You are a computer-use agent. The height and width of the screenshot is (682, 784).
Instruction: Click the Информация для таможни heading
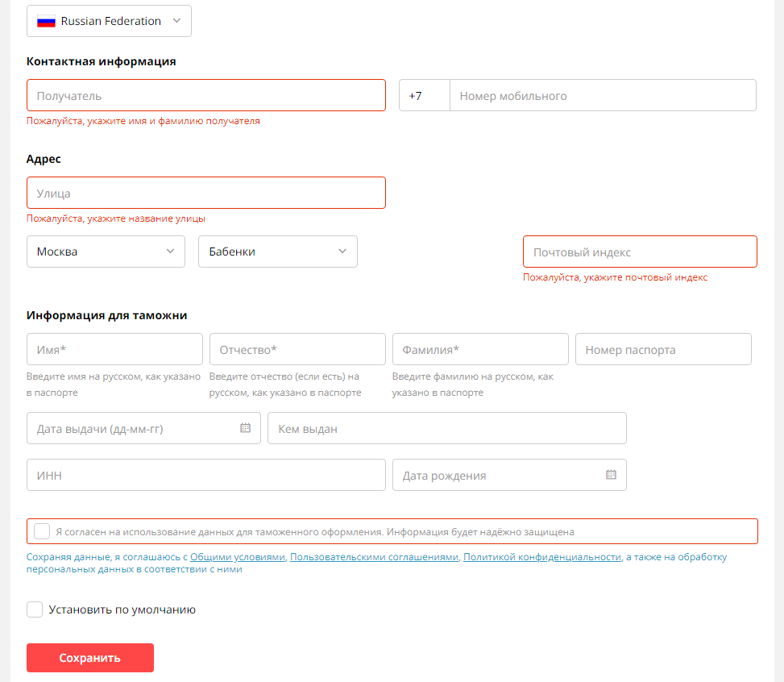[x=106, y=315]
